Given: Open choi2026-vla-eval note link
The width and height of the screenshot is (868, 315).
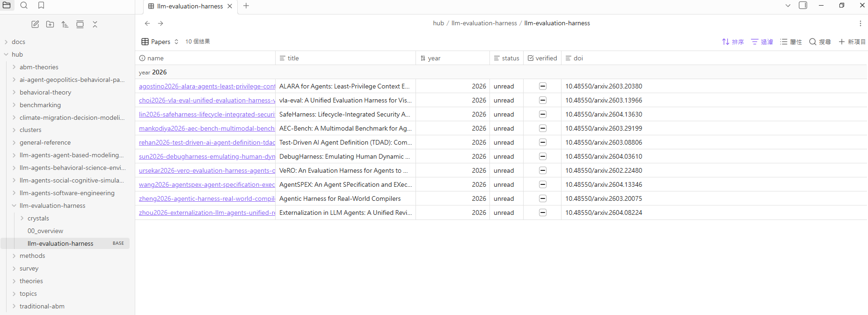Looking at the screenshot, I should 207,100.
